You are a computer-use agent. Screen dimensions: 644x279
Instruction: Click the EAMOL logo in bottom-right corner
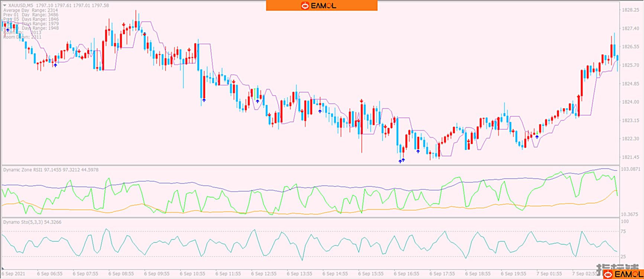point(608,274)
